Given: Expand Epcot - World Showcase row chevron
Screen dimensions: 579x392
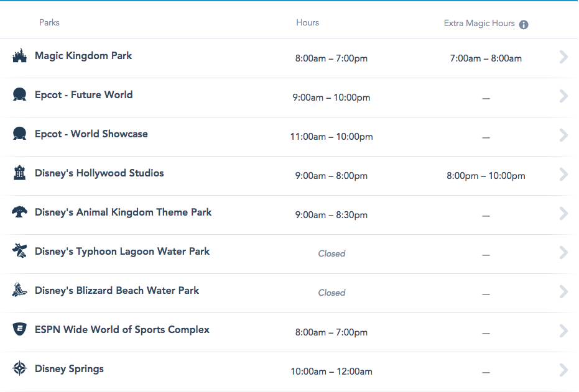Looking at the screenshot, I should point(563,135).
